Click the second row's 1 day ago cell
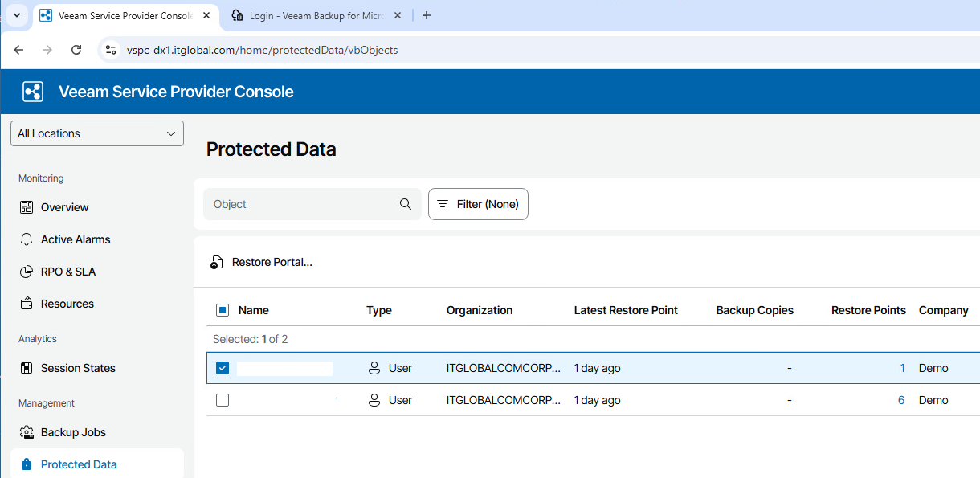The height and width of the screenshot is (478, 980). (x=597, y=400)
